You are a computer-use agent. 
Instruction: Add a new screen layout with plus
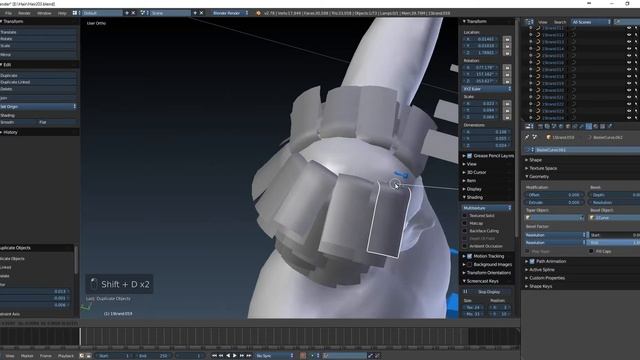click(127, 13)
